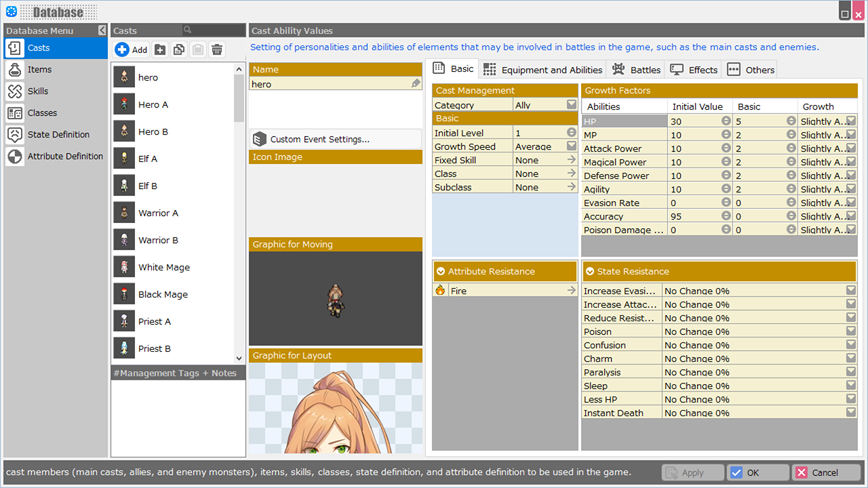This screenshot has width=868, height=488.
Task: Click the copy cast icon
Action: click(179, 49)
